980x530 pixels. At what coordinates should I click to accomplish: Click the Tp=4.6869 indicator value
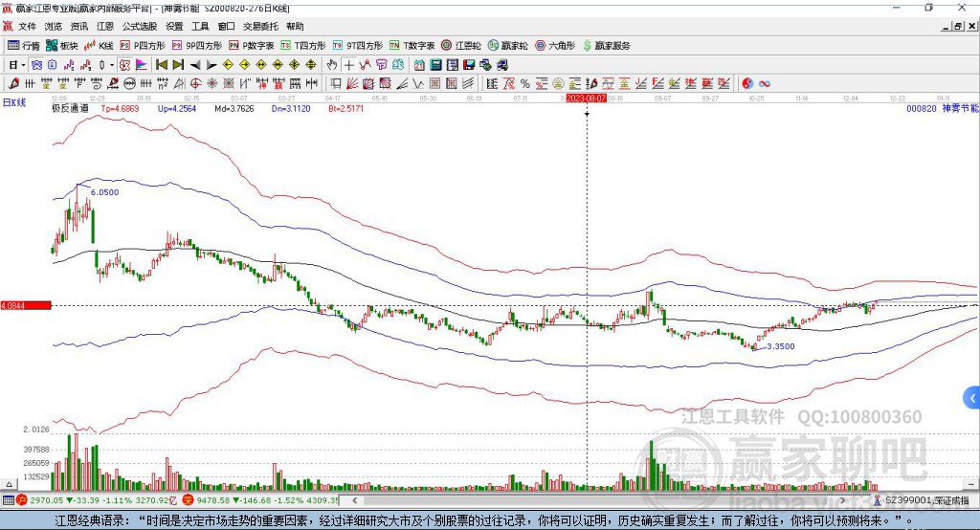point(120,109)
